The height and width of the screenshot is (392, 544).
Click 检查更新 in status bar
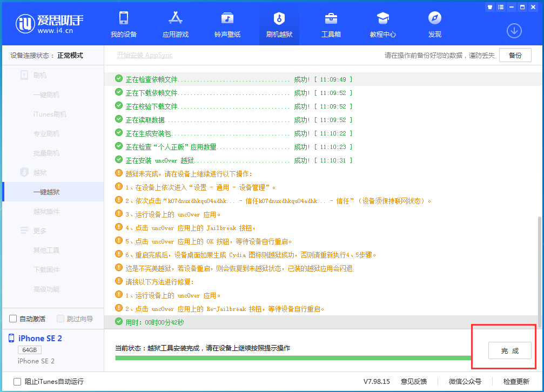click(x=516, y=381)
